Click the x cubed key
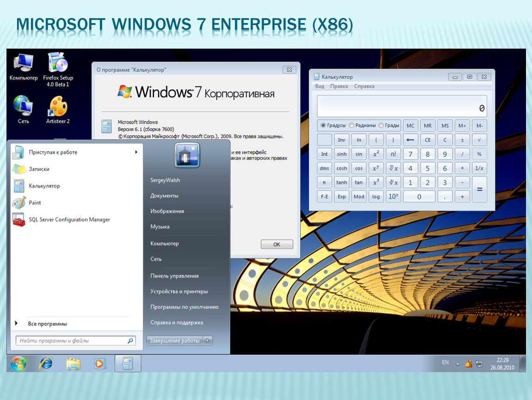The width and height of the screenshot is (532, 400). coord(376,182)
